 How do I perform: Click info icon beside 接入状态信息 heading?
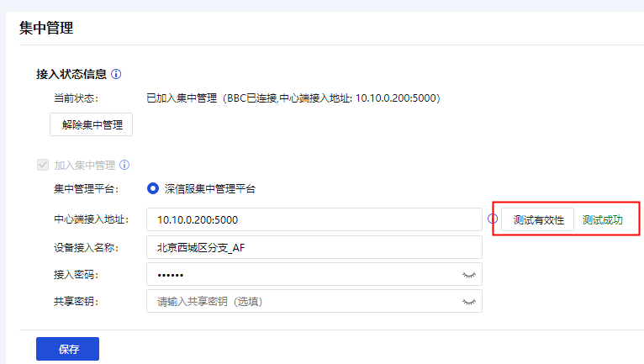pos(116,74)
